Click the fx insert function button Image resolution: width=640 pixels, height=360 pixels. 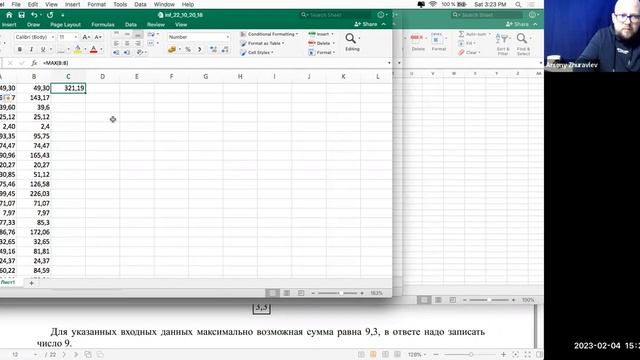tap(34, 63)
